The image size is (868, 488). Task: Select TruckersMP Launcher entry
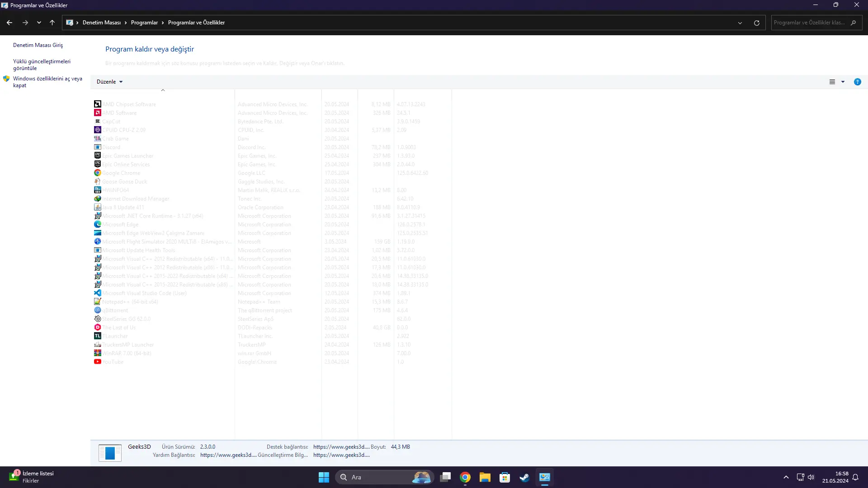point(128,345)
